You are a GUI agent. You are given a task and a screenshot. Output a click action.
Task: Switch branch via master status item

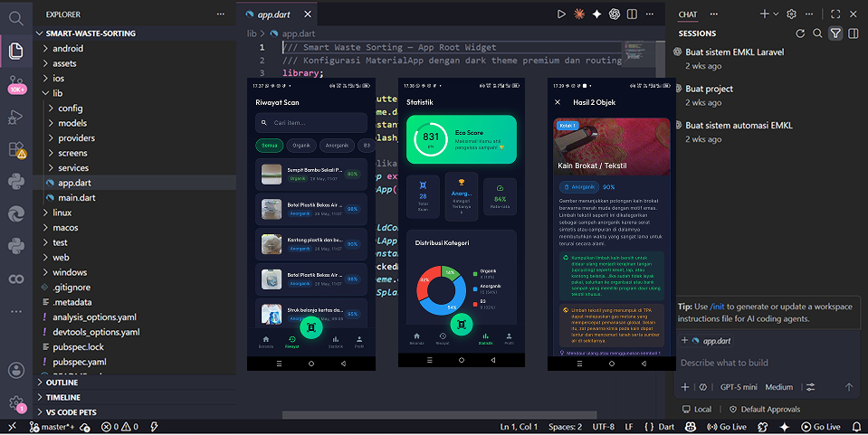51,427
